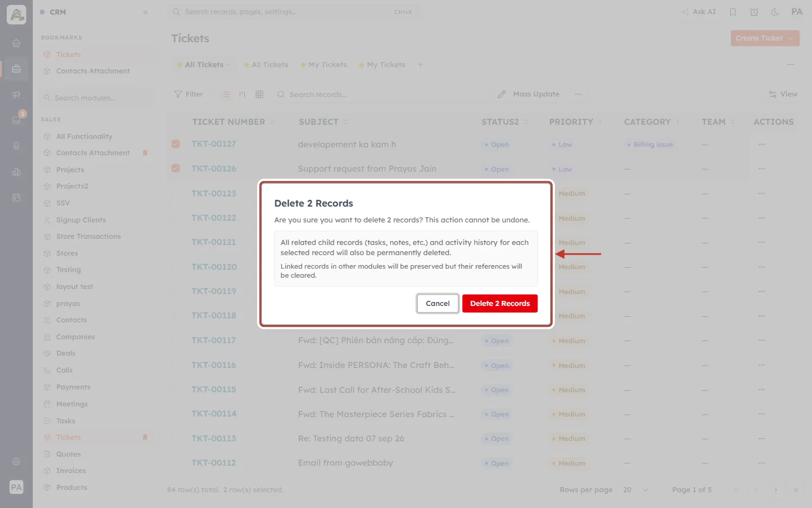Go to next page arrow
The image size is (812, 508).
(776, 490)
